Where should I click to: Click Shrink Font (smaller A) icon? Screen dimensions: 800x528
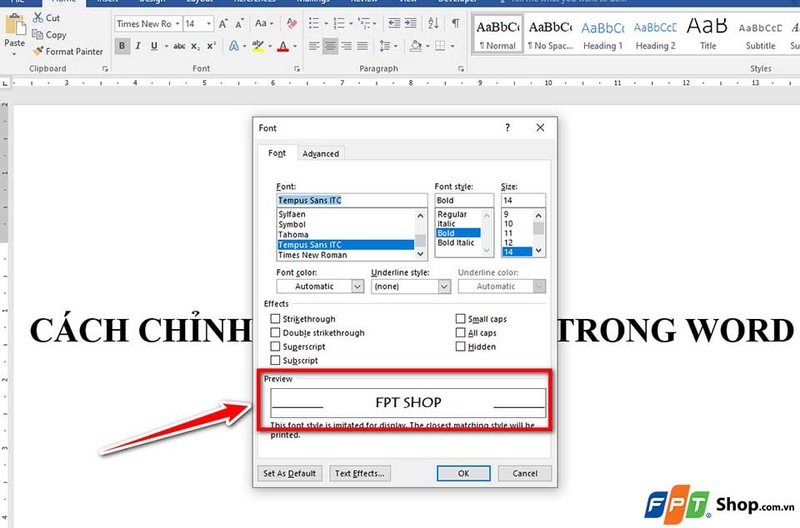[x=239, y=23]
